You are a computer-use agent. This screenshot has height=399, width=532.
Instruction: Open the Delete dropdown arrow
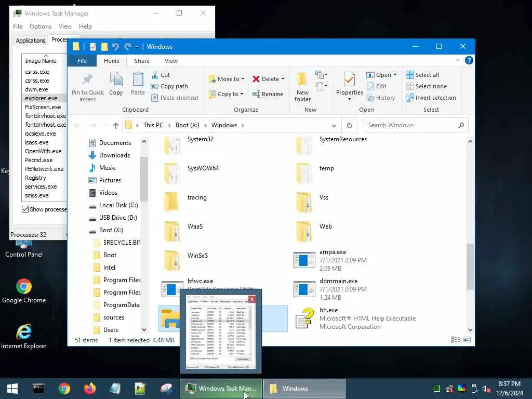coord(283,79)
